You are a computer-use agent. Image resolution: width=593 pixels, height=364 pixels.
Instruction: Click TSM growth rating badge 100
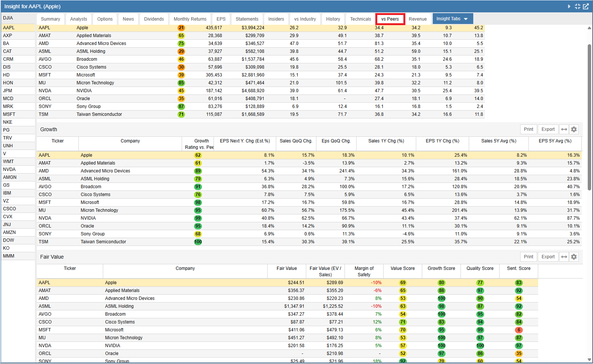click(x=198, y=242)
